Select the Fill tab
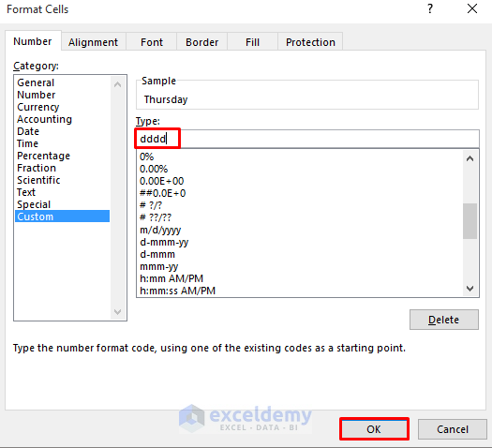This screenshot has height=448, width=492. pos(252,42)
